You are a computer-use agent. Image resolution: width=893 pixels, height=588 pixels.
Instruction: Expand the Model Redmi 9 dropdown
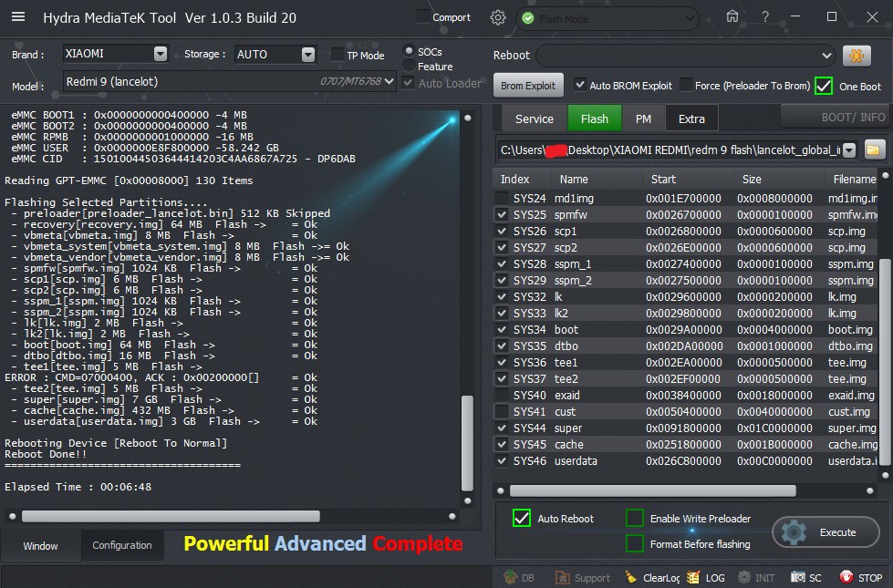click(389, 81)
